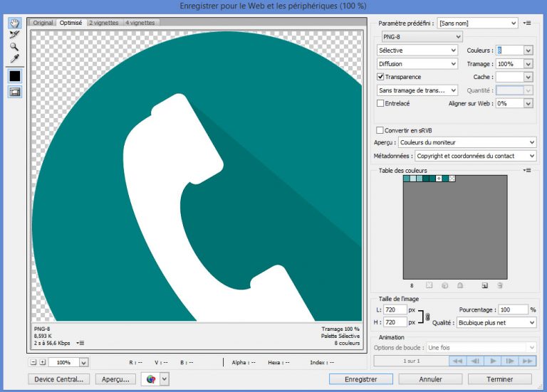Add eyedropper color to palette icon

484,285
